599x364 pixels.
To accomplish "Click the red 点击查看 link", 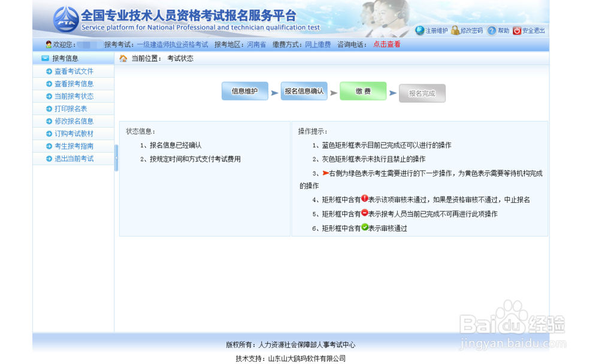I will 387,44.
